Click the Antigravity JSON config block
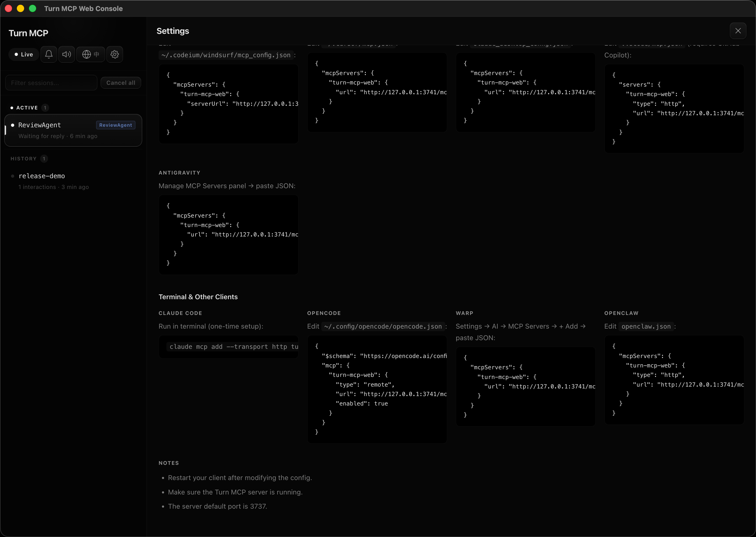Image resolution: width=756 pixels, height=537 pixels. click(229, 234)
